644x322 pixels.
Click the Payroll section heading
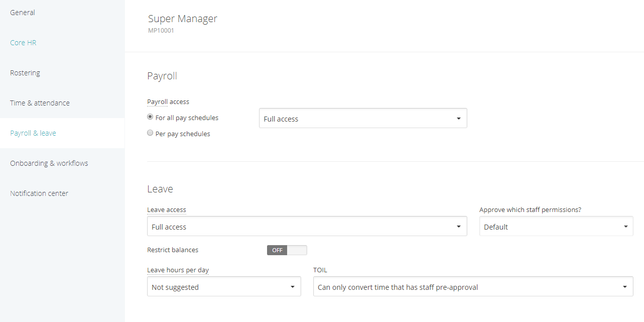(x=162, y=76)
